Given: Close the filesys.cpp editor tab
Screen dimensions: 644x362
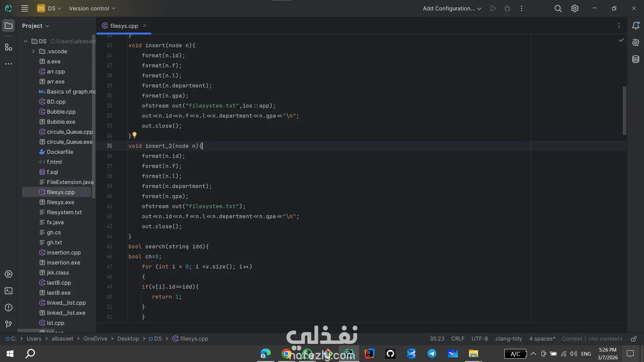Looking at the screenshot, I should coord(145,25).
